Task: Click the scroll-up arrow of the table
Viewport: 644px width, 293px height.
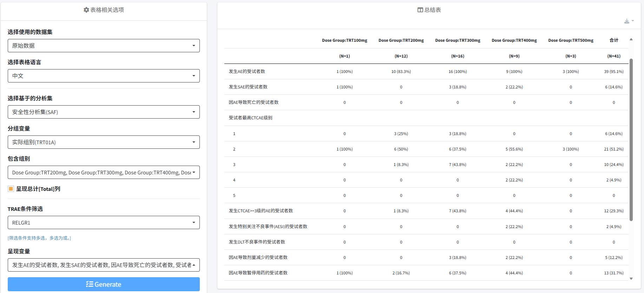Action: point(631,40)
